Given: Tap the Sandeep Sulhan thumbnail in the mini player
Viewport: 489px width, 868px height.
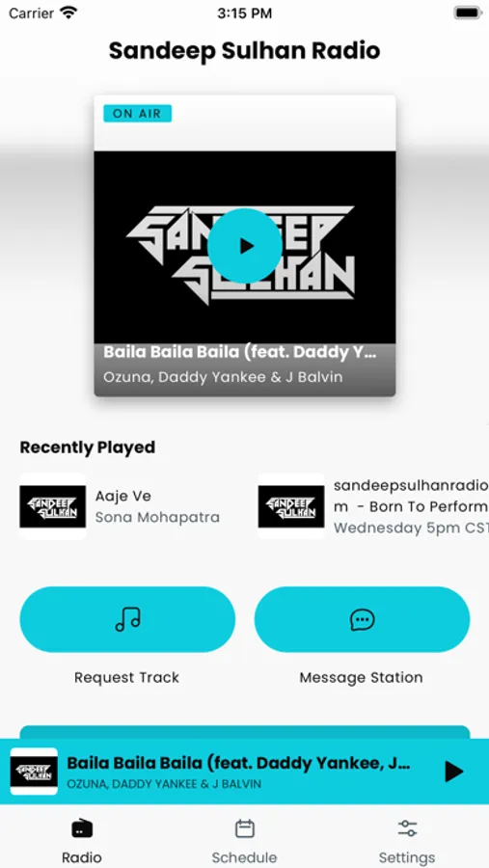Looking at the screenshot, I should pos(34,772).
